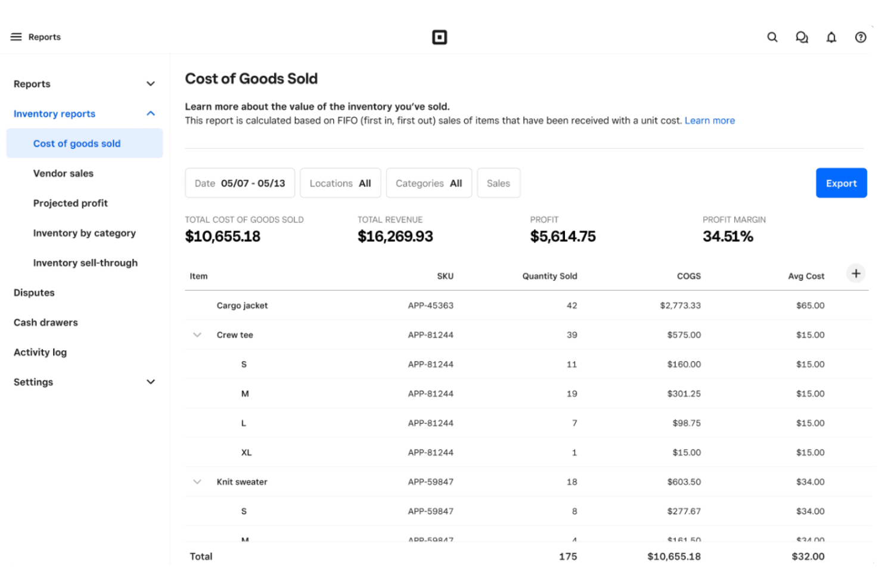Open help with the question mark icon
The height and width of the screenshot is (588, 882).
point(861,37)
